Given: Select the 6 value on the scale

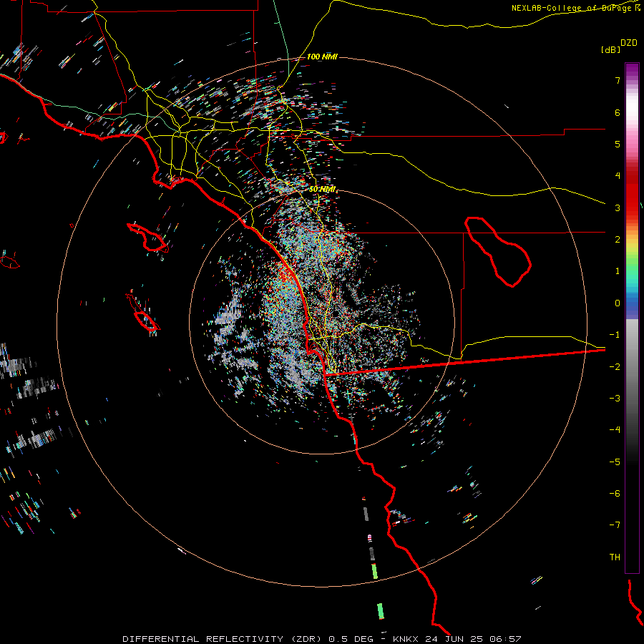Looking at the screenshot, I should click(618, 112).
